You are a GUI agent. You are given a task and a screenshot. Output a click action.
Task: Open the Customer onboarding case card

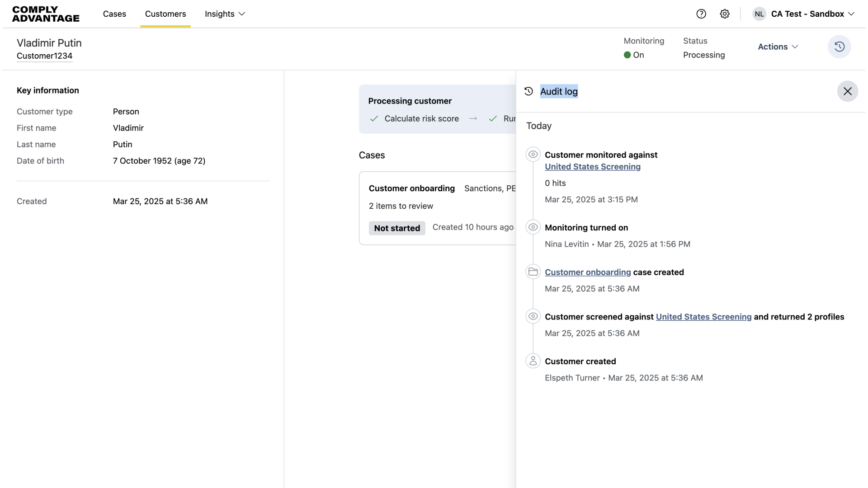coord(411,188)
